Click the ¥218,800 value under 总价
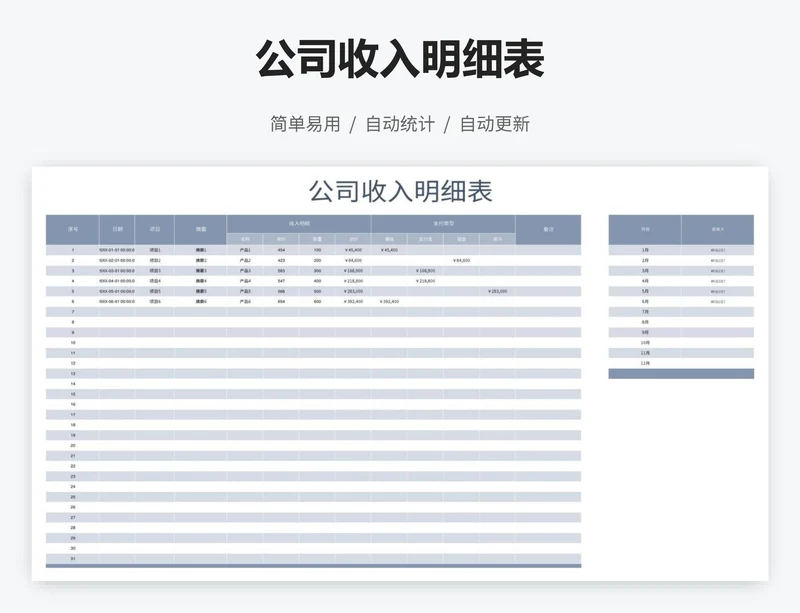The image size is (800, 613). click(x=353, y=281)
